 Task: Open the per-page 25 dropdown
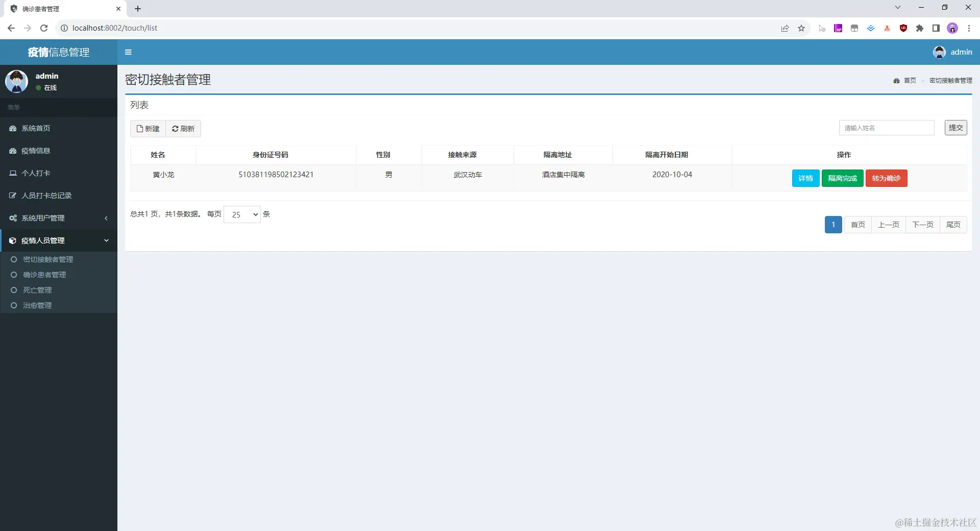pos(242,214)
